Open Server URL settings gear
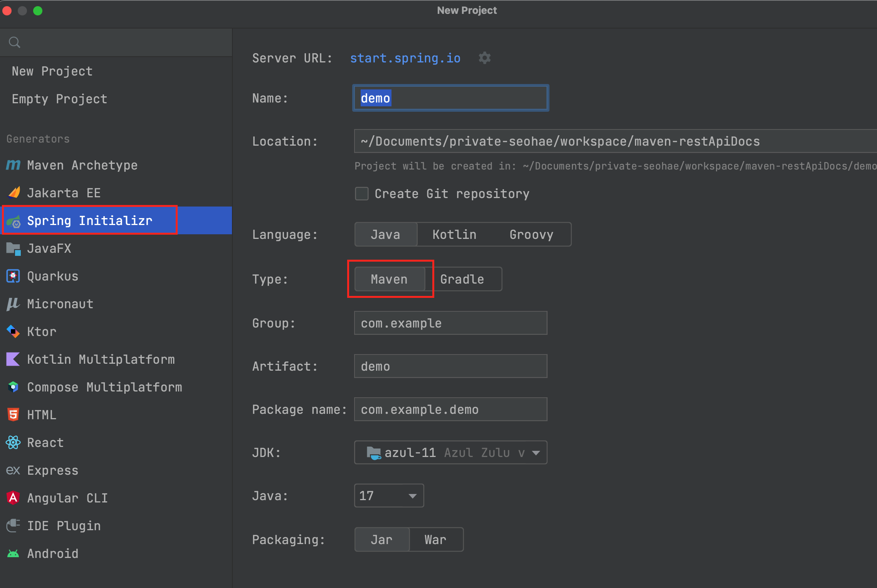This screenshot has width=877, height=588. (484, 58)
